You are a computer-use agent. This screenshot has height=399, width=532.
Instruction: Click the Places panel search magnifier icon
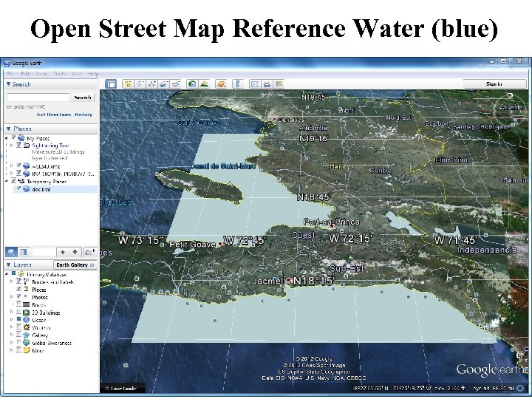pyautogui.click(x=11, y=252)
